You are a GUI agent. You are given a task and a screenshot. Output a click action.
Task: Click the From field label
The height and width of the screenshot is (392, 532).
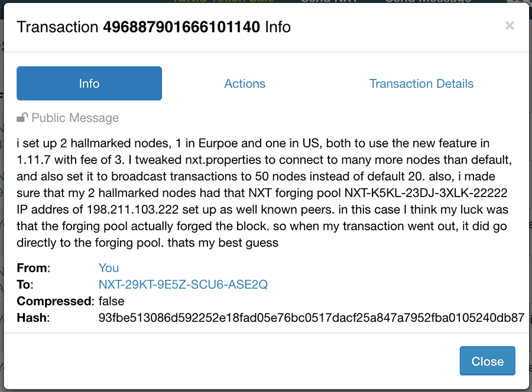coord(33,268)
